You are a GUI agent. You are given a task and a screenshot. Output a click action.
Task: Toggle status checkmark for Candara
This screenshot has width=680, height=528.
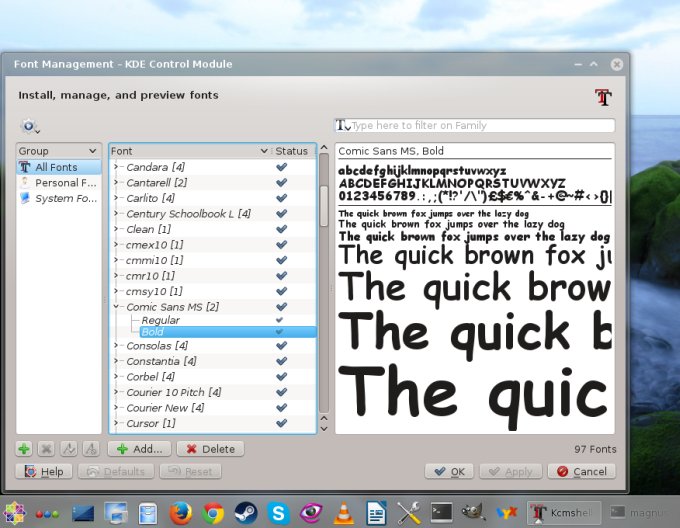(x=281, y=167)
